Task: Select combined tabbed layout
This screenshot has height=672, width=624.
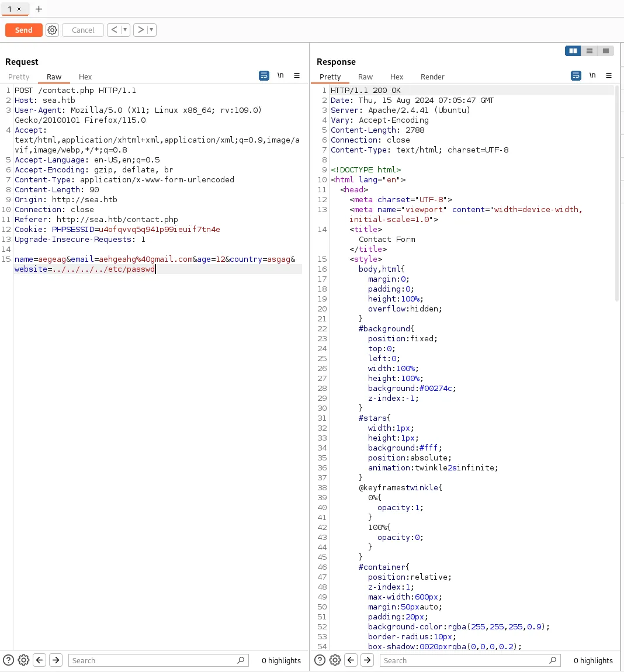Action: point(605,51)
